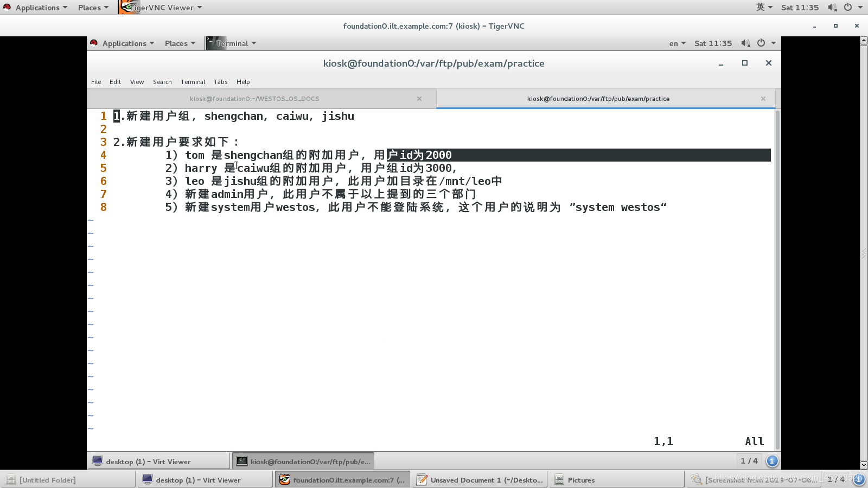Open the host Places menu
The width and height of the screenshot is (868, 488).
[93, 8]
